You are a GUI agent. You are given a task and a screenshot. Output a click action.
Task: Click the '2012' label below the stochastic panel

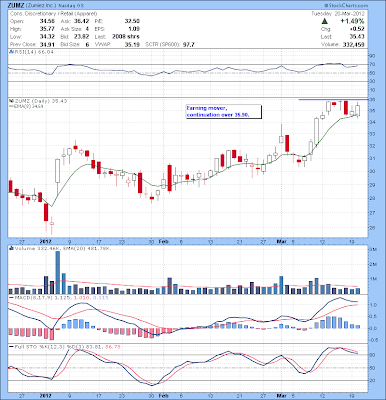pyautogui.click(x=45, y=395)
